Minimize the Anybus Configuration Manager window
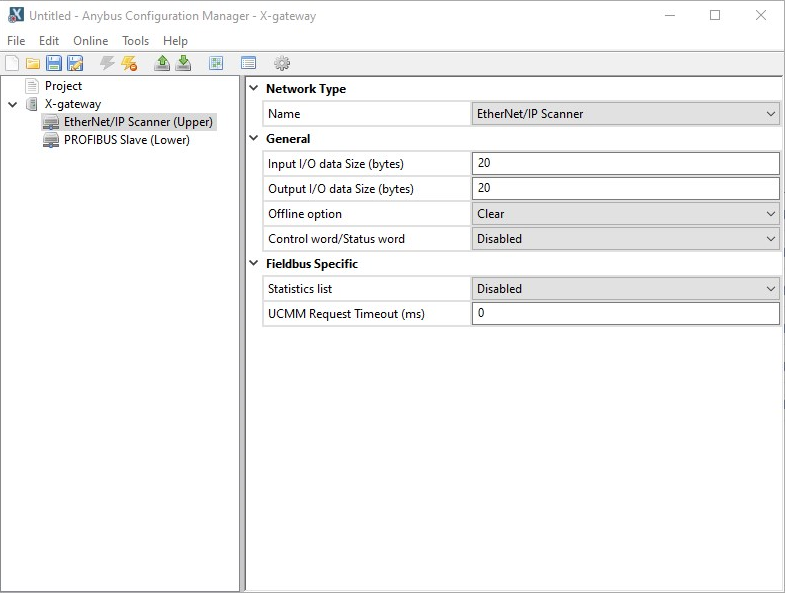Screen dimensions: 785x593 coord(670,16)
